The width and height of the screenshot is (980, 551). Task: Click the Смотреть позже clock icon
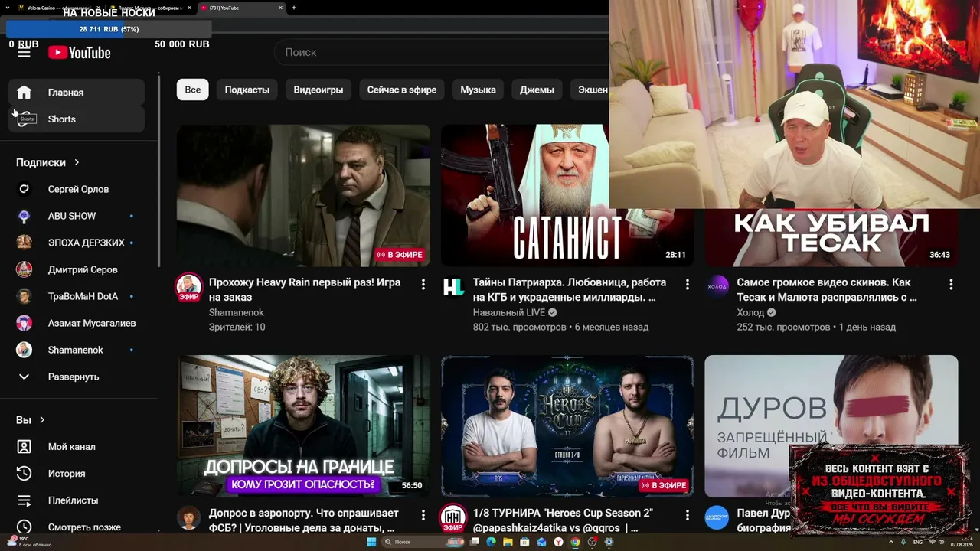[24, 527]
